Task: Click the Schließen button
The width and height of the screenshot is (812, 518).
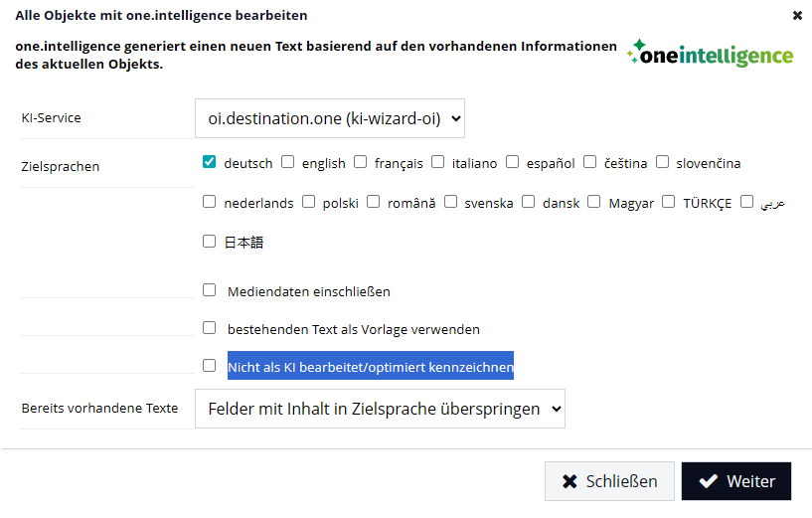Action: pyautogui.click(x=609, y=481)
